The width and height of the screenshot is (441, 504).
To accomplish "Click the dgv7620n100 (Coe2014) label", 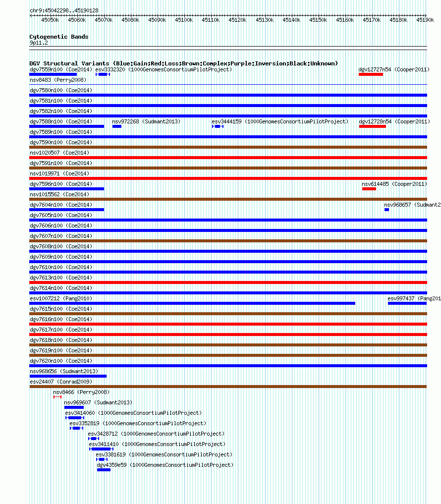I will (x=61, y=361).
